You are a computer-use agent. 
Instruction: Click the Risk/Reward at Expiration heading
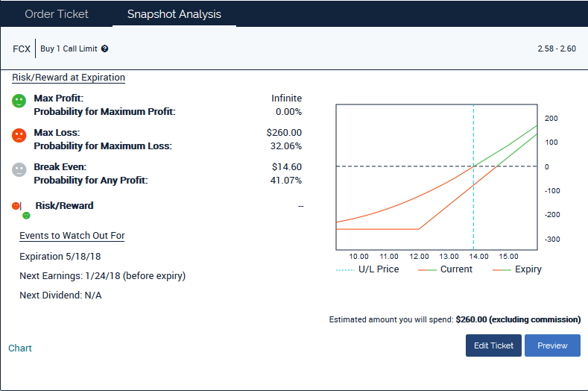[x=69, y=78]
